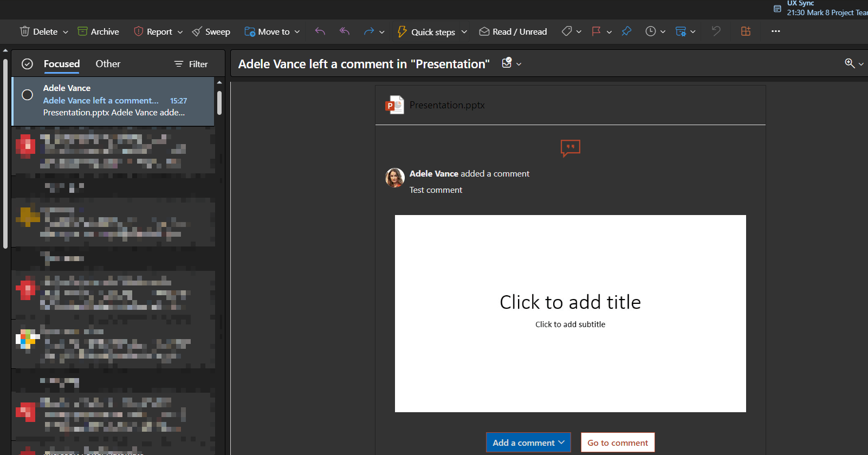Click the Delete trash icon
The width and height of the screenshot is (868, 455).
tap(25, 31)
